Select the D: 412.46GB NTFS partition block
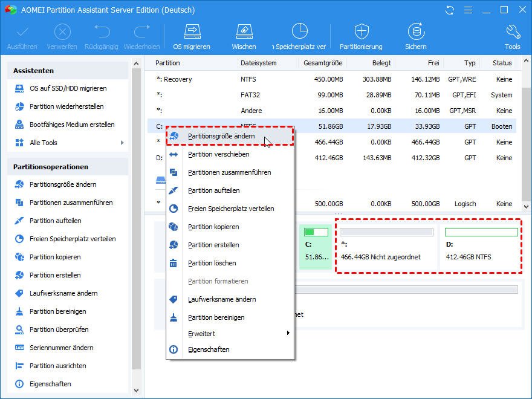Viewport: 532px width, 399px height. point(481,247)
